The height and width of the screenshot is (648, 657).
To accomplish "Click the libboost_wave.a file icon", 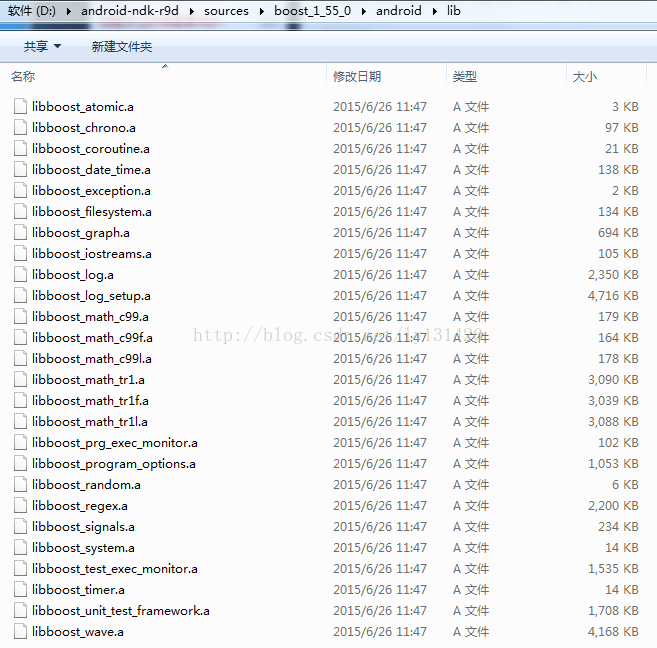I will pos(20,632).
